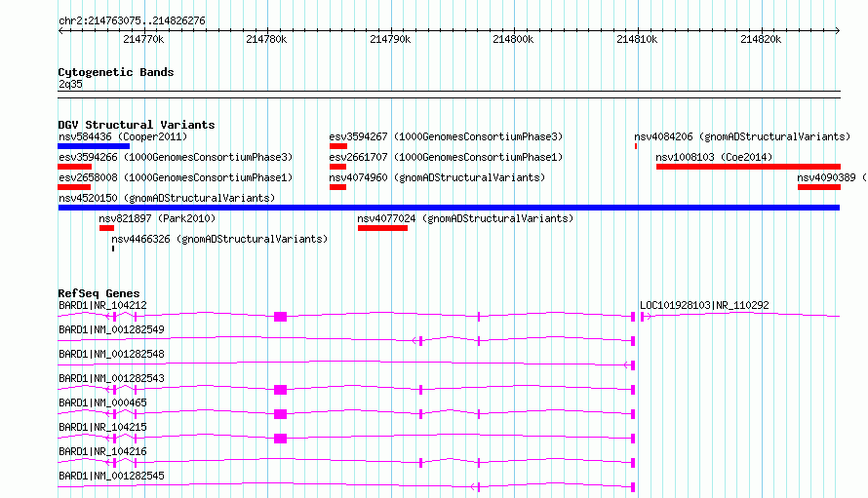Click the 2q35 band label

[70, 84]
